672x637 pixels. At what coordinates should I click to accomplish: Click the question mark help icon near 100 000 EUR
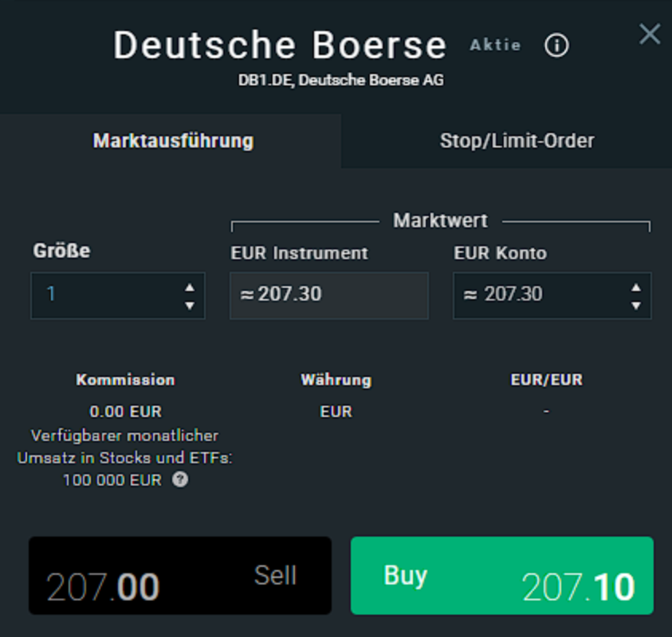coord(180,480)
